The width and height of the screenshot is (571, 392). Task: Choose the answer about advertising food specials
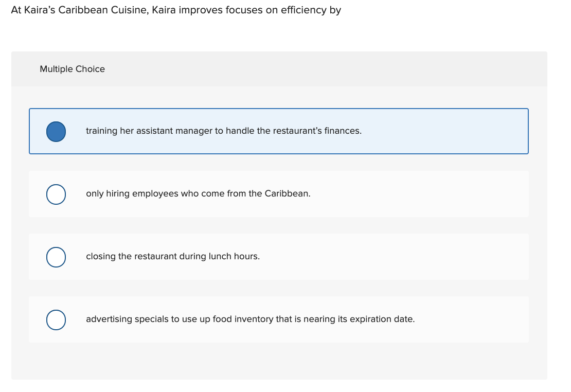pos(250,319)
